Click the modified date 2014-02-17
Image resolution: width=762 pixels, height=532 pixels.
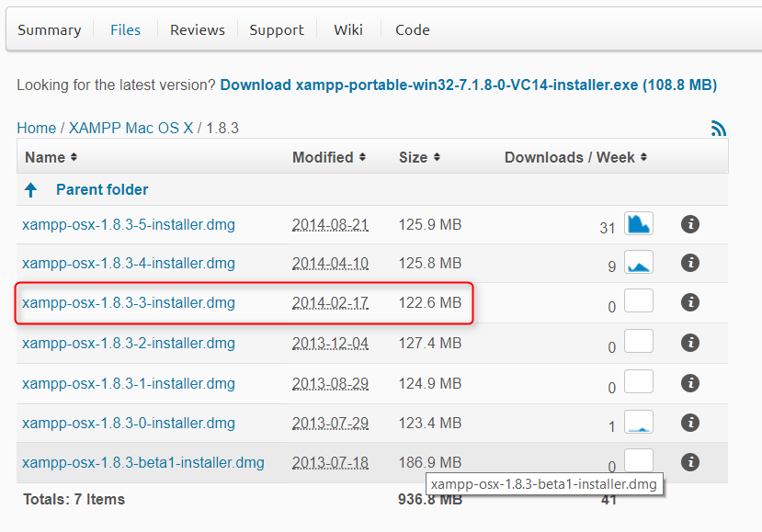point(330,302)
